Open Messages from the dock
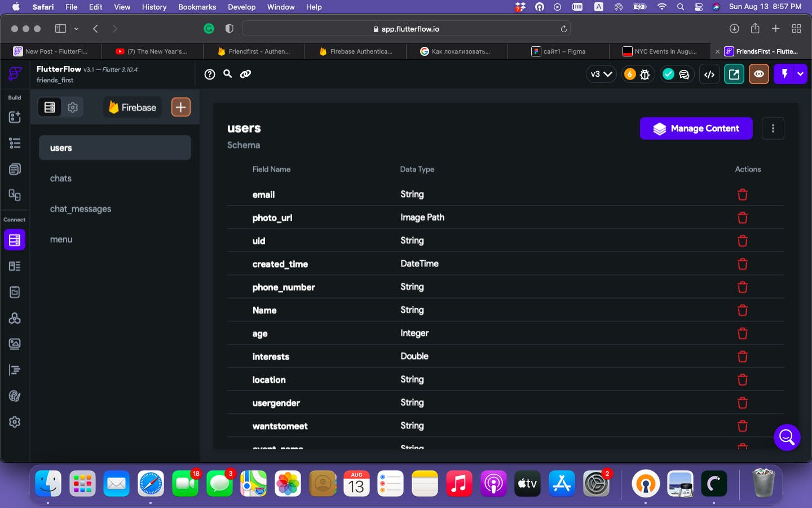This screenshot has width=812, height=508. click(x=220, y=484)
